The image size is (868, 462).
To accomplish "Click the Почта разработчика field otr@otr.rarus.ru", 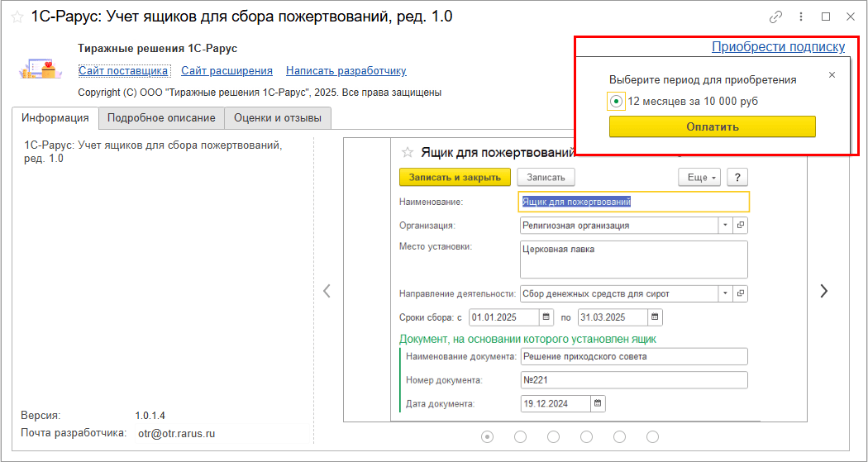I will (x=222, y=435).
